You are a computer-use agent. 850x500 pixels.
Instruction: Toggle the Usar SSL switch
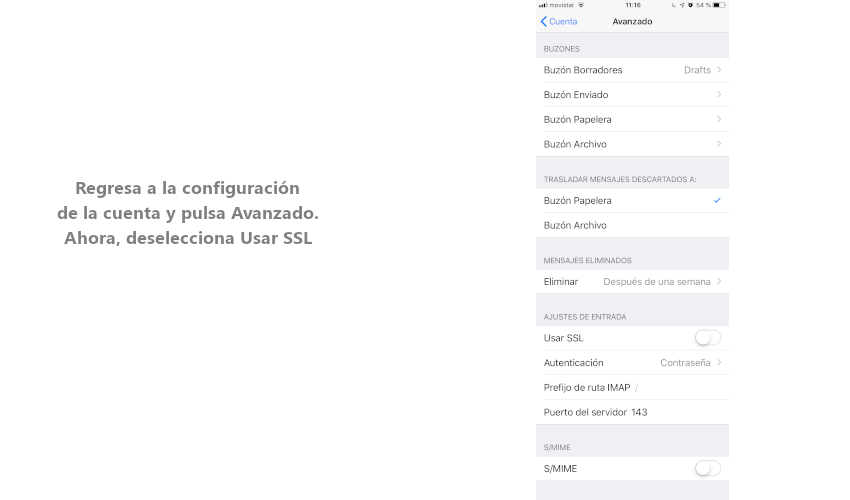click(707, 338)
